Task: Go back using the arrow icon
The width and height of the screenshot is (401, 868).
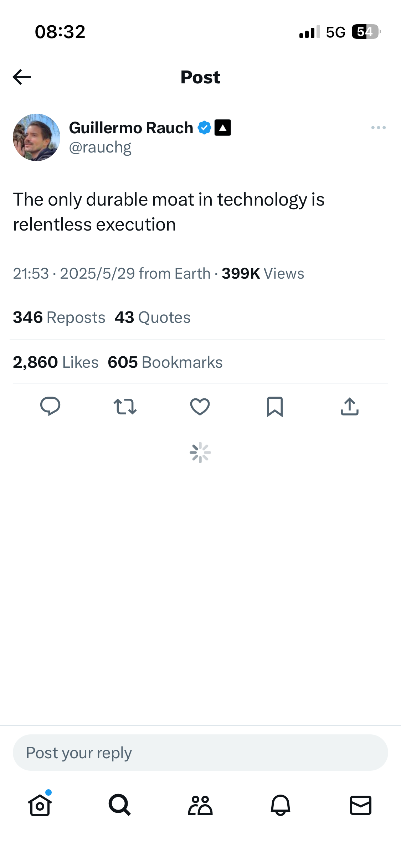Action: tap(22, 77)
